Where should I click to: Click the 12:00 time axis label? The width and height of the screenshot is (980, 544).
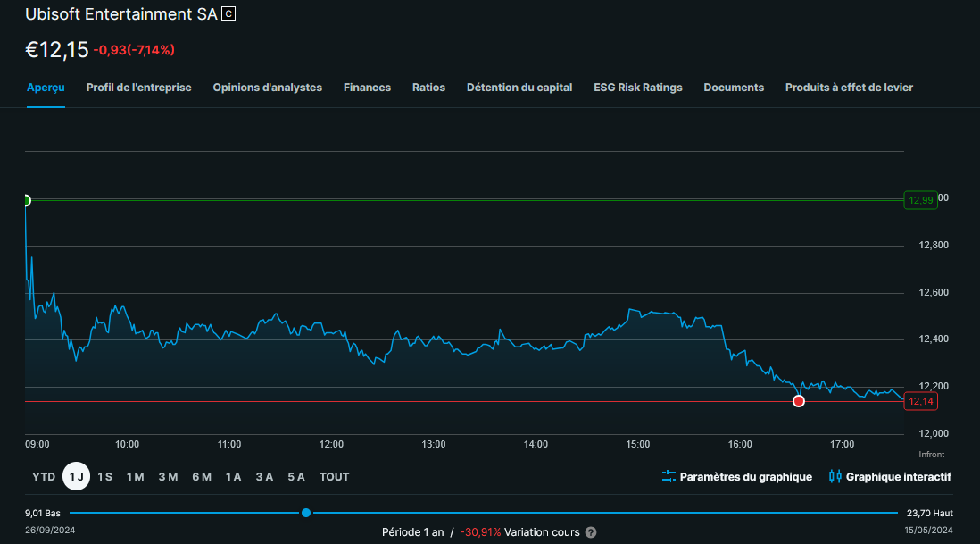pyautogui.click(x=331, y=444)
